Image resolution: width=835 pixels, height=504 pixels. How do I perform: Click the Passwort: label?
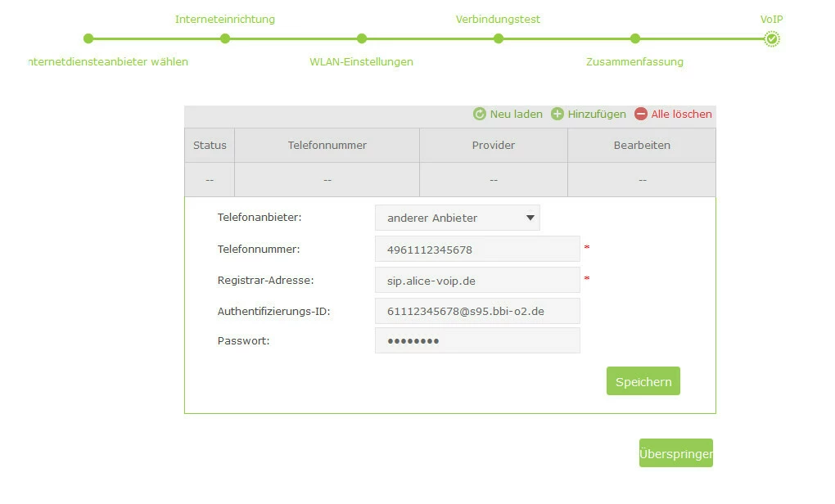click(x=243, y=341)
